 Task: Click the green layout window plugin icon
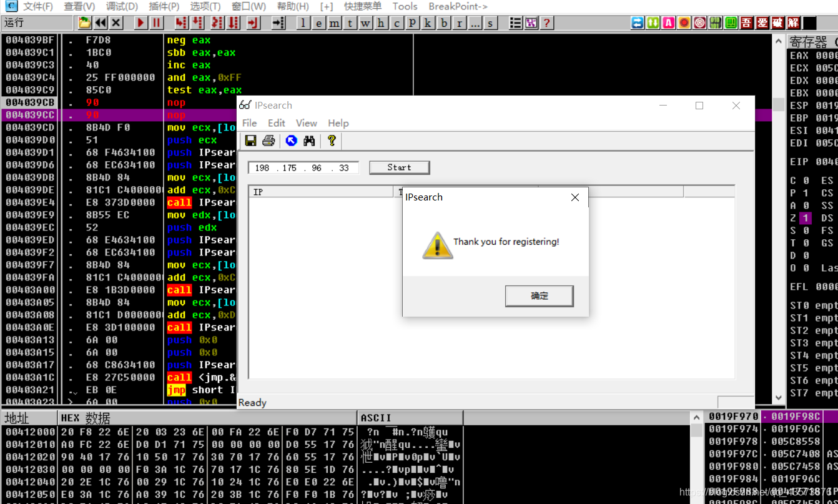pyautogui.click(x=731, y=23)
